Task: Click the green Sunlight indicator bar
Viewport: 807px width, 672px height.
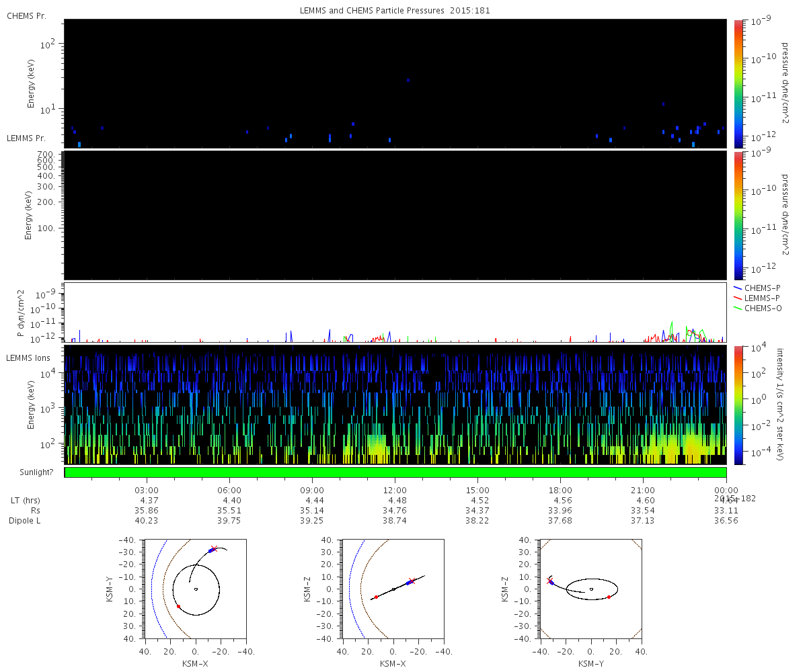Action: click(x=395, y=472)
